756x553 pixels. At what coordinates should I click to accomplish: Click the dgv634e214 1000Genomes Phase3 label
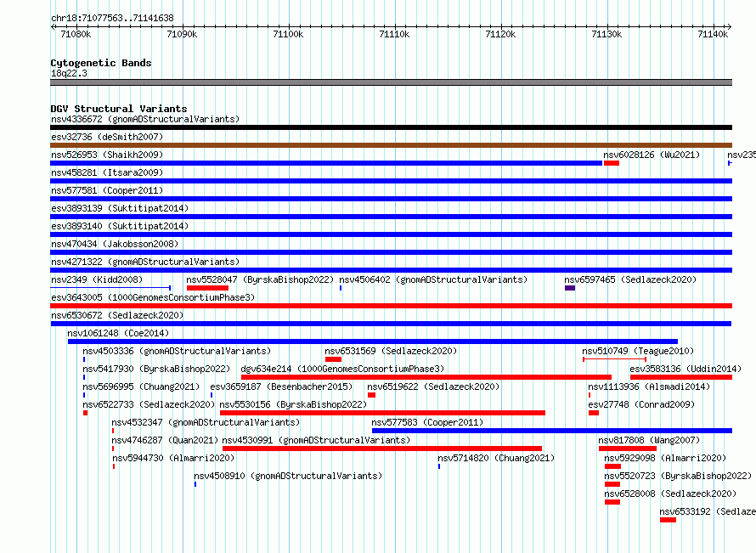[x=342, y=369]
